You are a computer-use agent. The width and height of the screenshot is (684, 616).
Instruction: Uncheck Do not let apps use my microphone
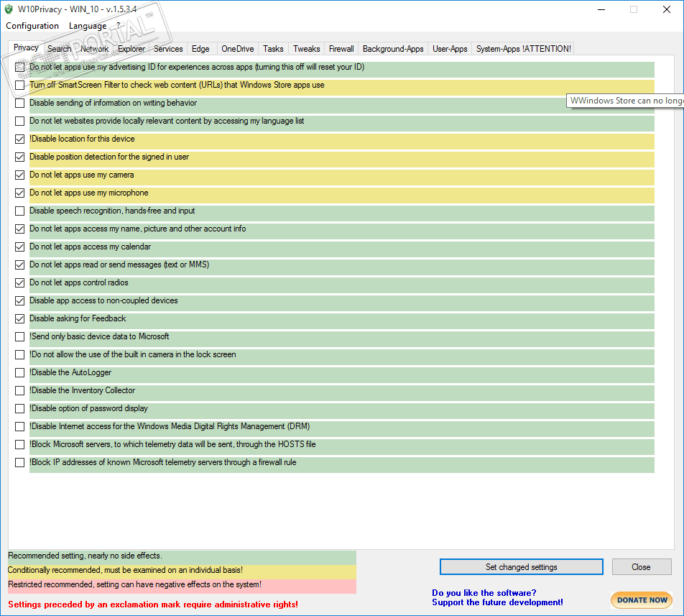[x=19, y=193]
